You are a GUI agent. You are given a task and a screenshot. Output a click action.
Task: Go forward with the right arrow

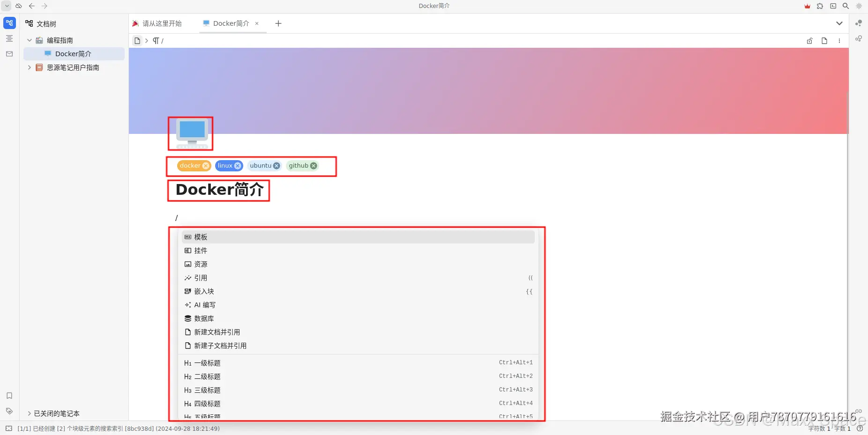click(45, 6)
